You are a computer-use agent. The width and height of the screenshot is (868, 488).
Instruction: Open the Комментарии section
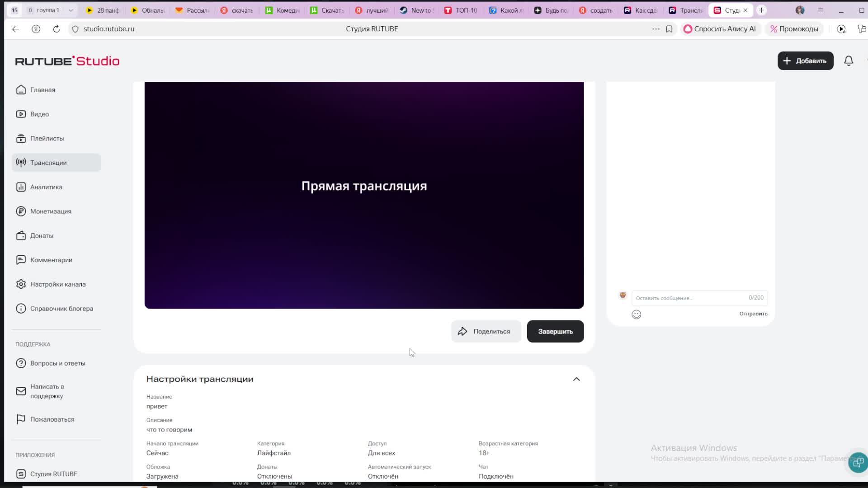(x=51, y=260)
